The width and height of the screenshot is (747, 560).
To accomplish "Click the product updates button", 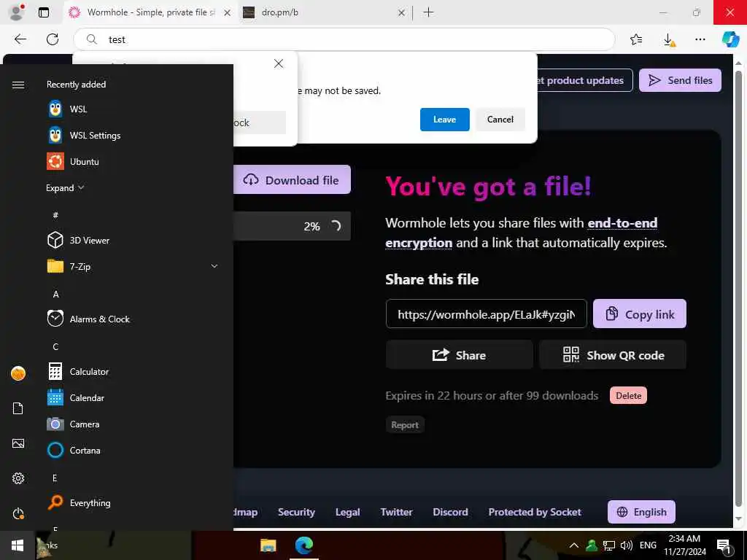I will point(584,80).
